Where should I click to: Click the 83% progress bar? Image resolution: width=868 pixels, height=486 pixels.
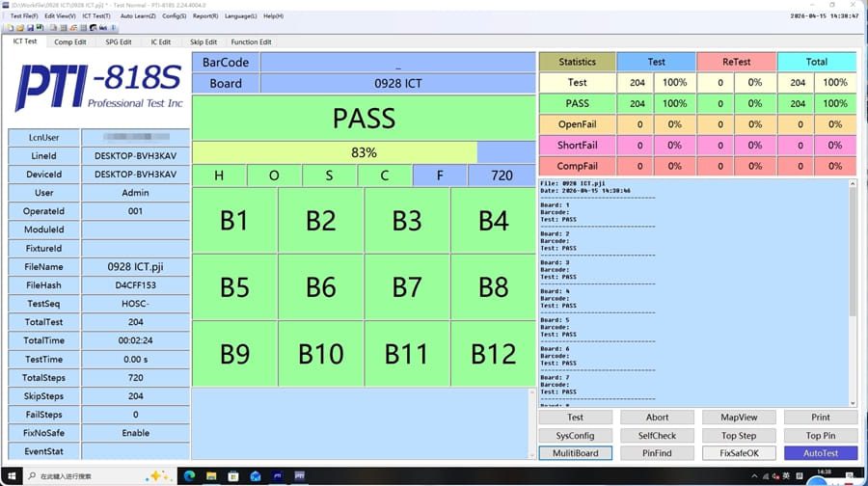coord(364,152)
